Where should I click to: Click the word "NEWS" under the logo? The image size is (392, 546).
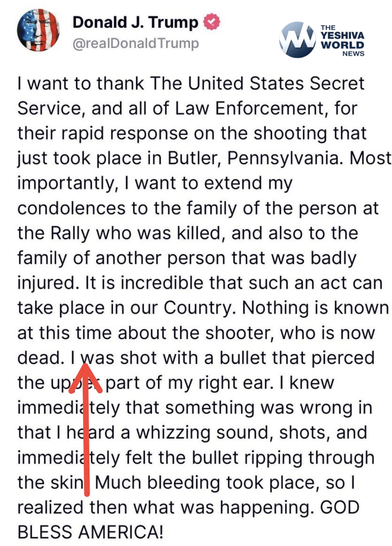[x=353, y=54]
